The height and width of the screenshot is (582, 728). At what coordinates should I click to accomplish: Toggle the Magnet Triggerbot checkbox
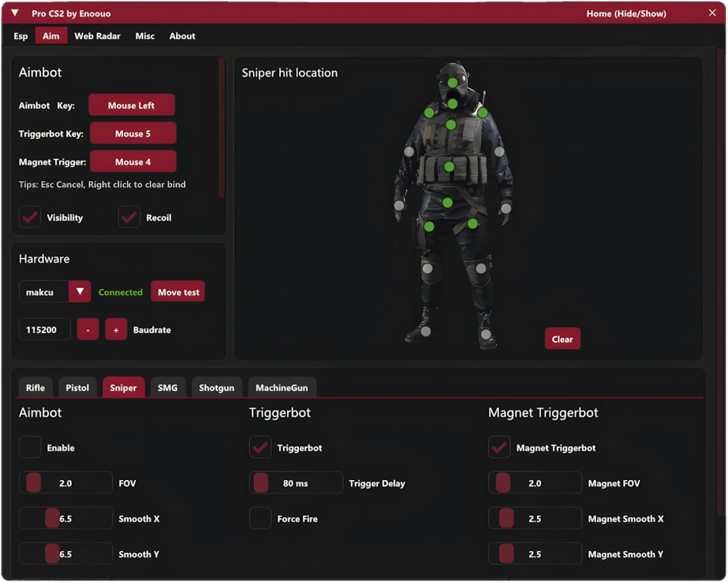coord(500,447)
